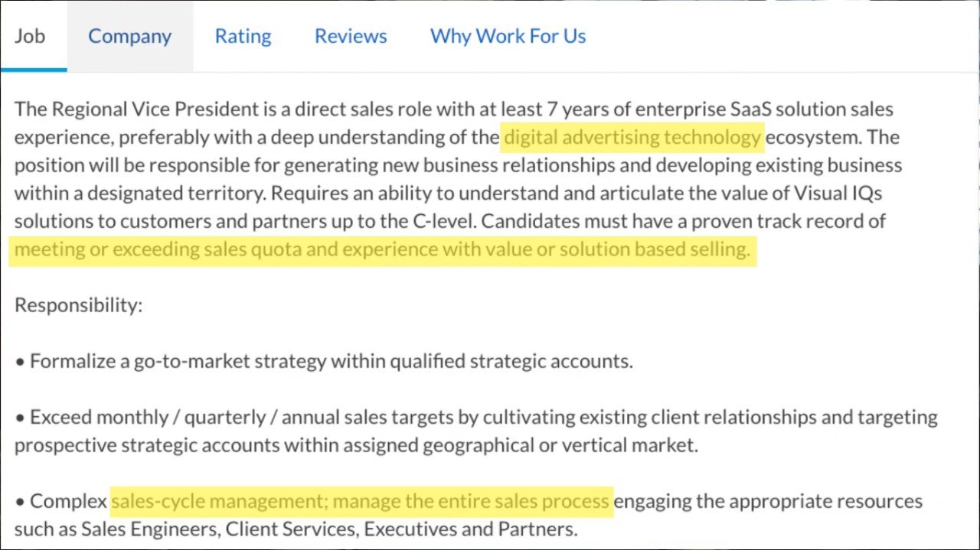Click highlighted 'digital advertising technology' text
Screen dimensions: 980x550
[x=632, y=137]
